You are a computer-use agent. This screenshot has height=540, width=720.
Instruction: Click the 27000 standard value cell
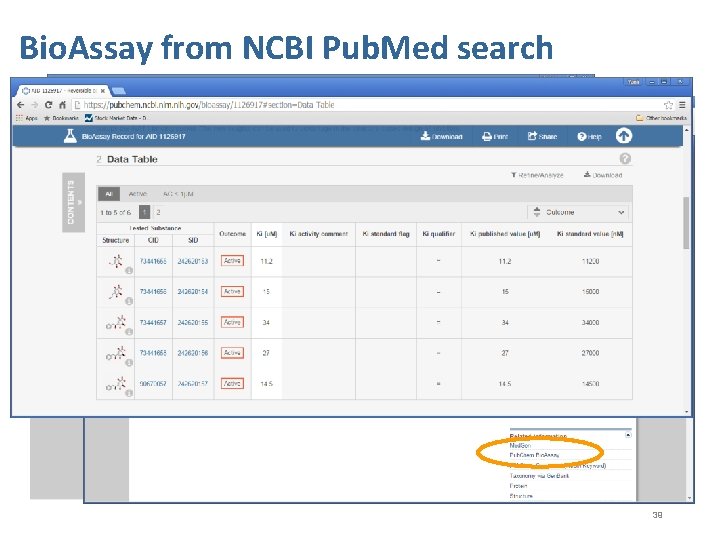click(590, 353)
